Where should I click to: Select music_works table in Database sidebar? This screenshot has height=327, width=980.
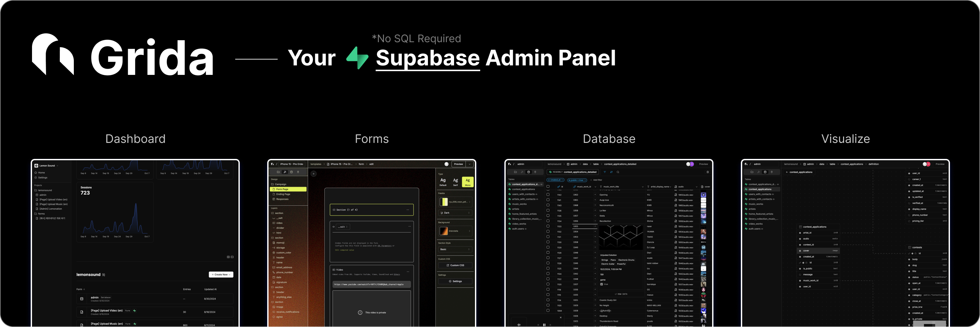click(519, 204)
